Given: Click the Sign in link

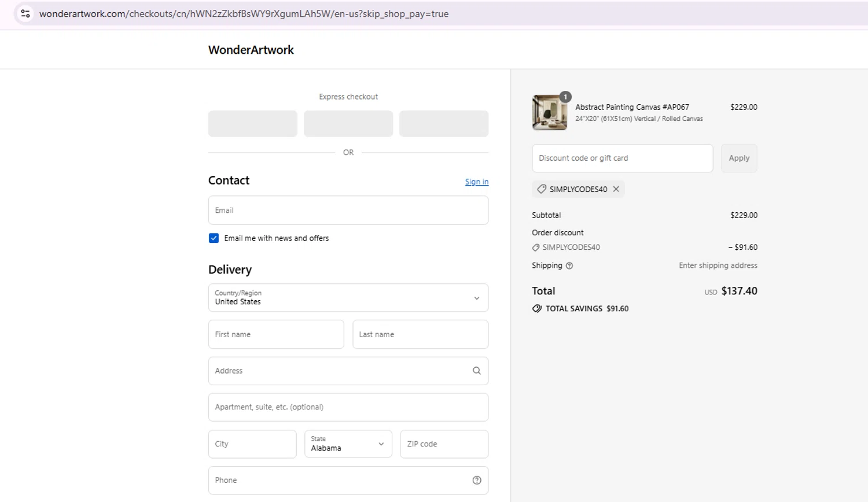Looking at the screenshot, I should coord(477,182).
